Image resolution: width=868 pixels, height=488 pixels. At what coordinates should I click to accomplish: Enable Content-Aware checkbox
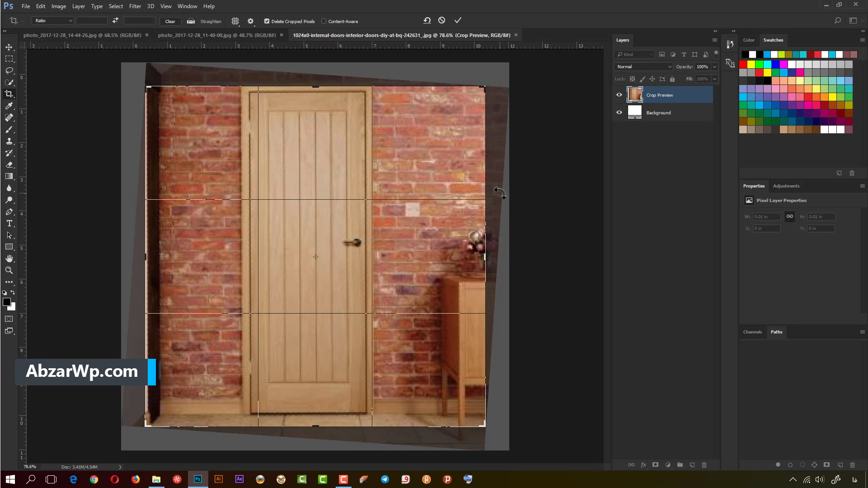click(x=324, y=21)
